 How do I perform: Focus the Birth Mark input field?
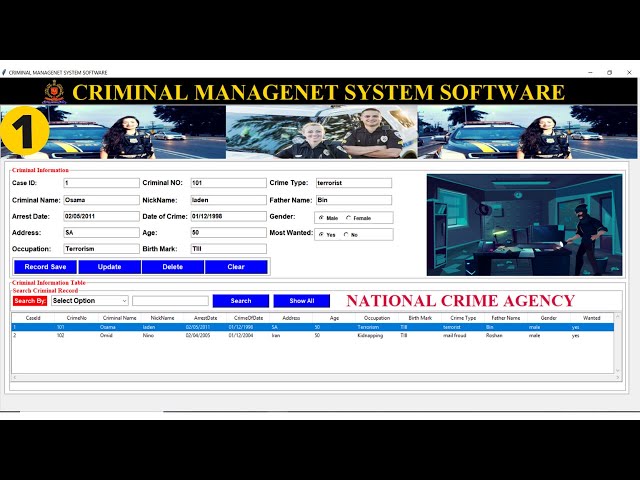click(228, 249)
